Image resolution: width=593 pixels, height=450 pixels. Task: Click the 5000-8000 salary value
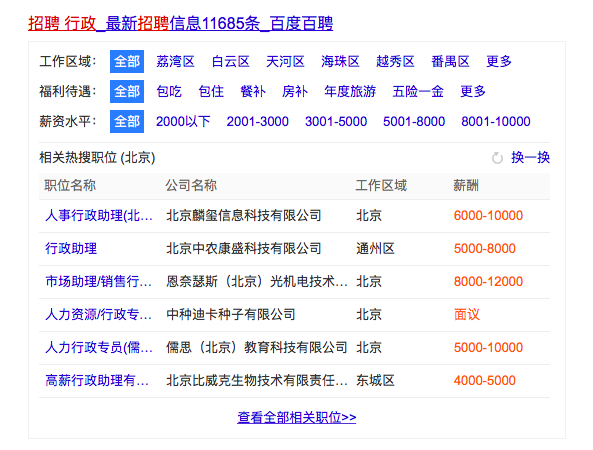tap(484, 248)
